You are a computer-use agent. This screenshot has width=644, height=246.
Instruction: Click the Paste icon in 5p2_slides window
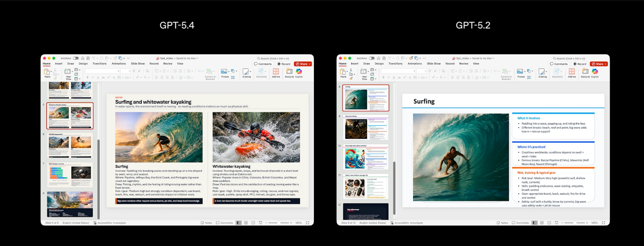pyautogui.click(x=343, y=72)
